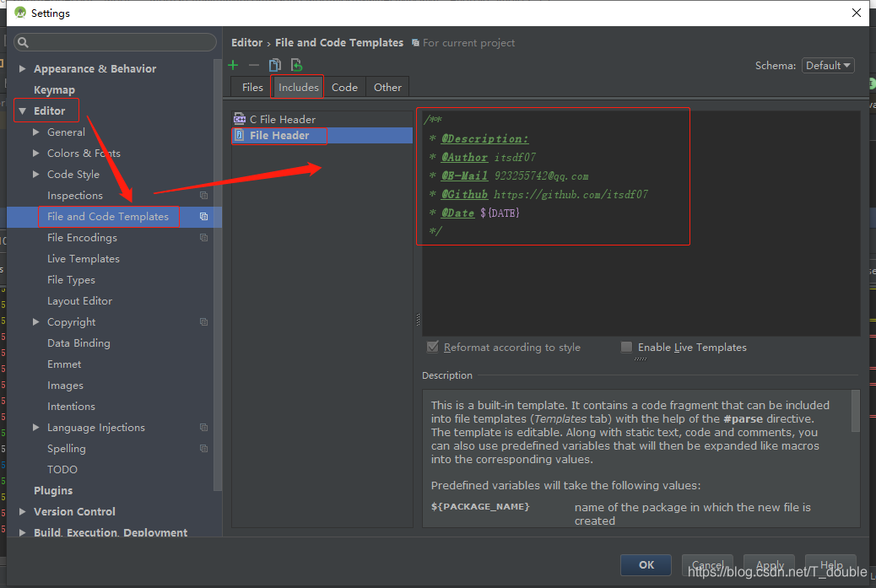Viewport: 876px width, 588px height.
Task: Click project-level icon beside Language Injections
Action: coord(204,428)
